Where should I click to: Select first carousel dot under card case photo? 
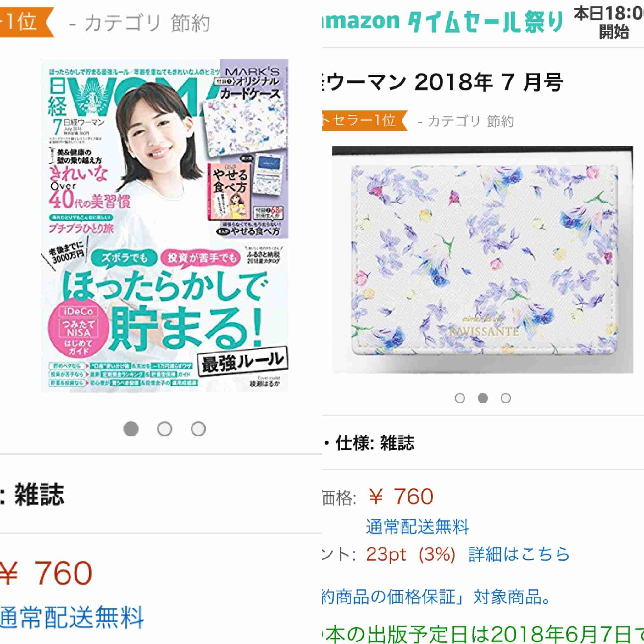tap(460, 398)
